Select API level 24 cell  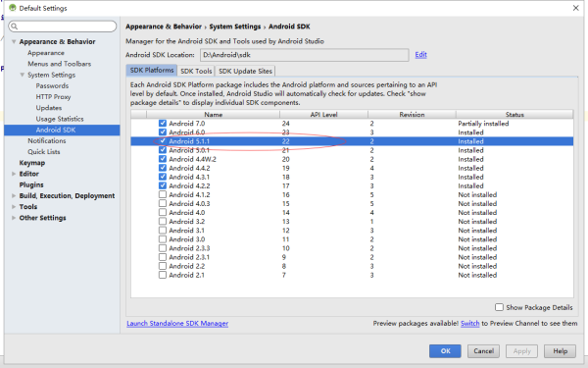click(286, 124)
